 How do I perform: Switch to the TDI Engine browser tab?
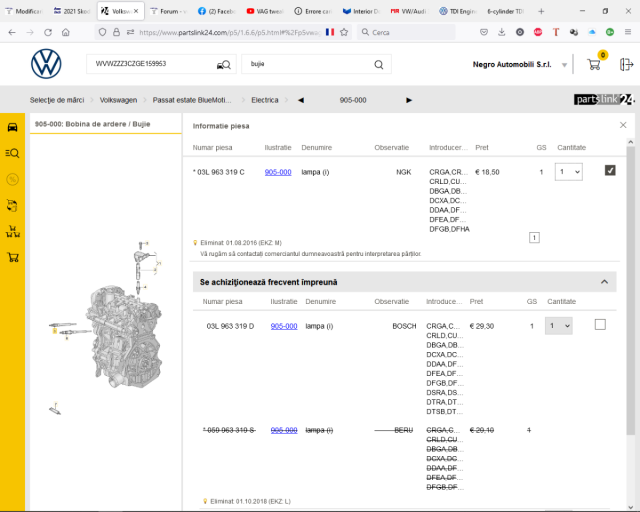[x=457, y=11]
